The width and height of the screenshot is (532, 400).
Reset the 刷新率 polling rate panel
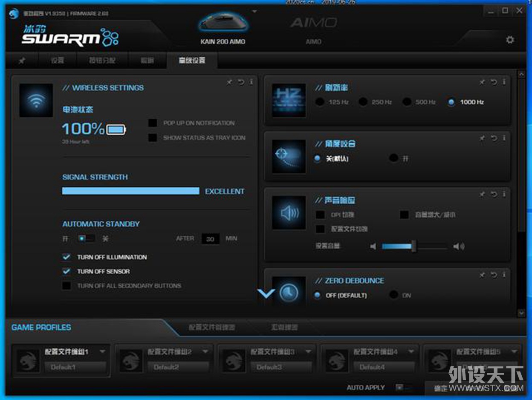(x=494, y=82)
